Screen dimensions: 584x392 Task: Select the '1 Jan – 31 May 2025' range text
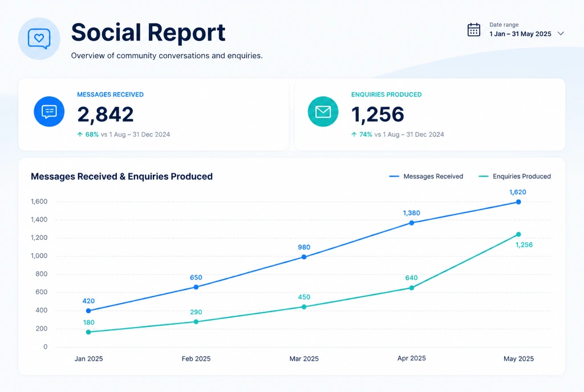click(x=520, y=34)
